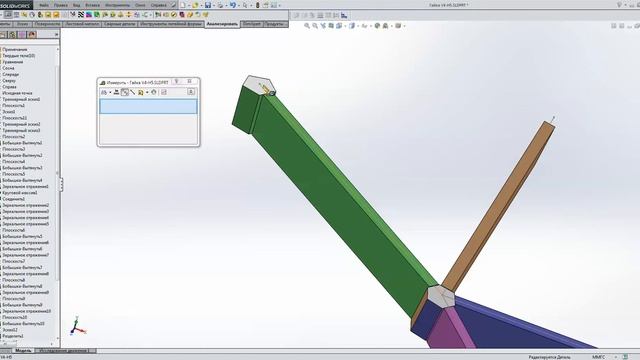Activate Zoom to Area tool

coord(315,26)
